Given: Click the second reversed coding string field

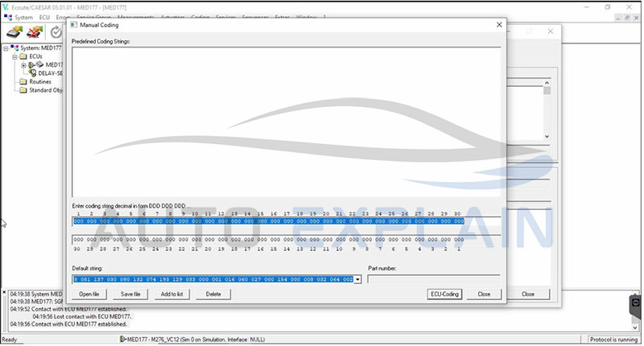Looking at the screenshot, I should click(x=287, y=240).
